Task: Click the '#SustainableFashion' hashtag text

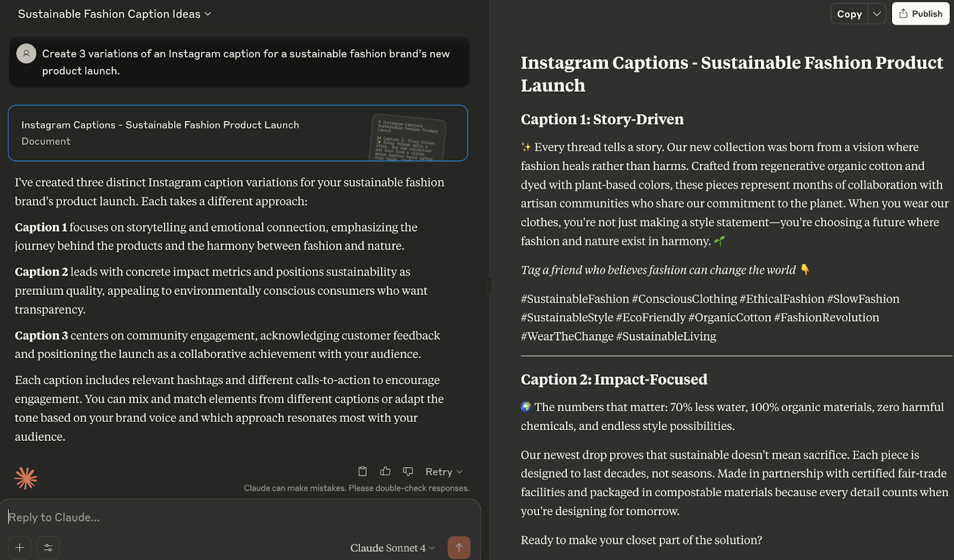Action: click(x=575, y=299)
